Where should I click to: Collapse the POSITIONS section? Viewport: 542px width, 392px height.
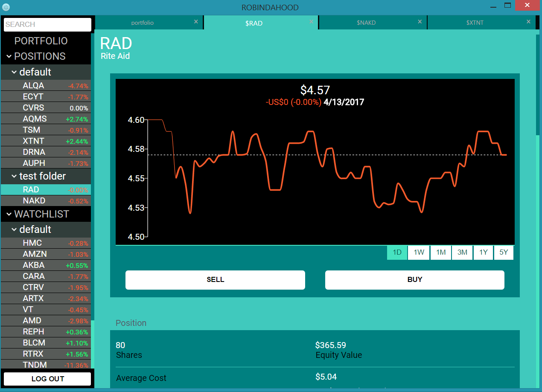[x=9, y=56]
